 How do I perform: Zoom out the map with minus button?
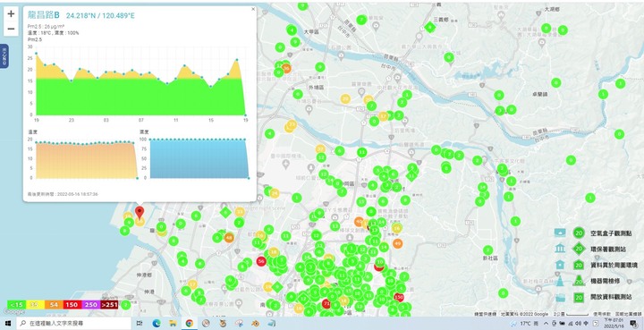11,29
